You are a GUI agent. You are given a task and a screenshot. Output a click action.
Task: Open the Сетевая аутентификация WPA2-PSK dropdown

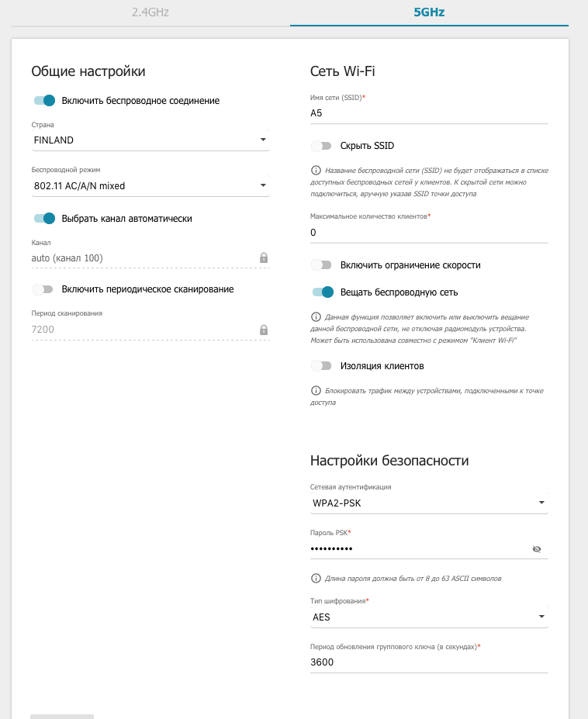click(428, 503)
